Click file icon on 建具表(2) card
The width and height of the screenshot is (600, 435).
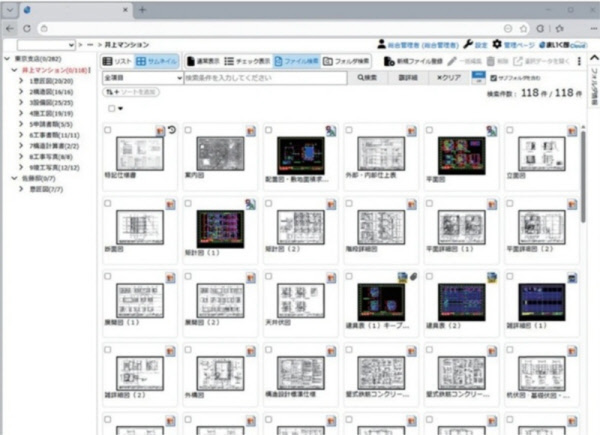tap(492, 278)
